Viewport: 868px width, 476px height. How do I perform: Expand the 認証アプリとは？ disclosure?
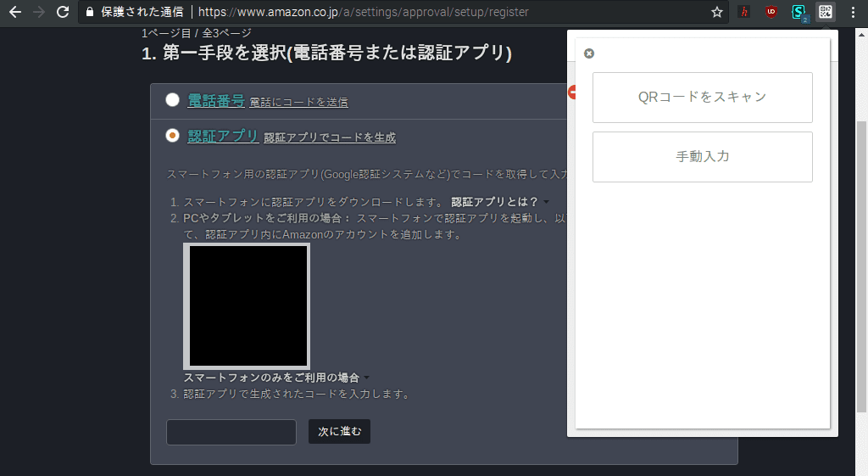(x=500, y=202)
